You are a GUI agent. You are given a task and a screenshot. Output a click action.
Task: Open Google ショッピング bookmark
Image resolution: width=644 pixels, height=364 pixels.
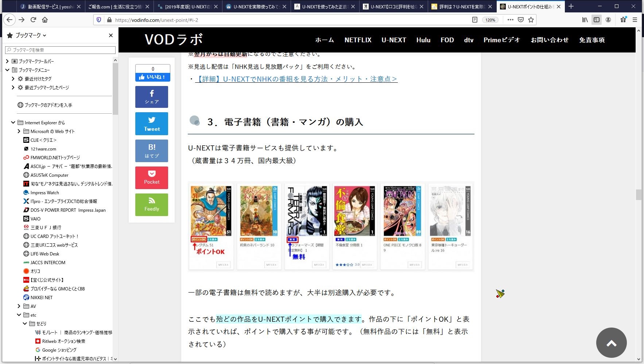[x=56, y=350]
